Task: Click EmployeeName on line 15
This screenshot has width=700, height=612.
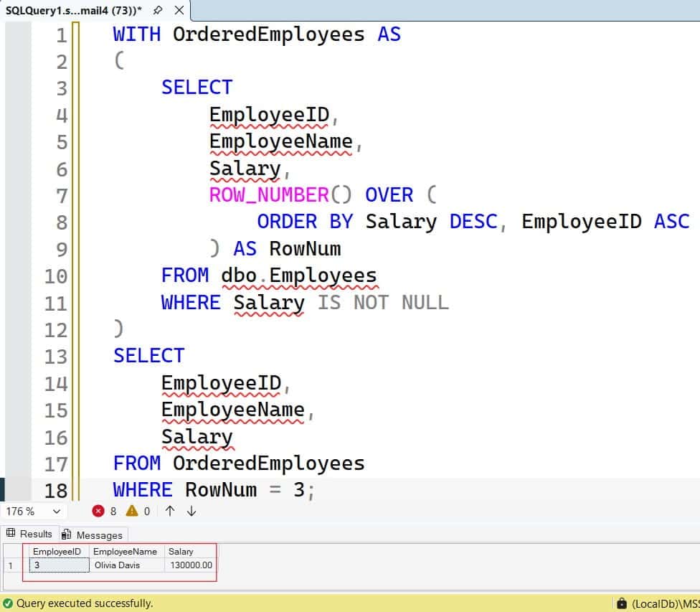Action: coord(233,410)
